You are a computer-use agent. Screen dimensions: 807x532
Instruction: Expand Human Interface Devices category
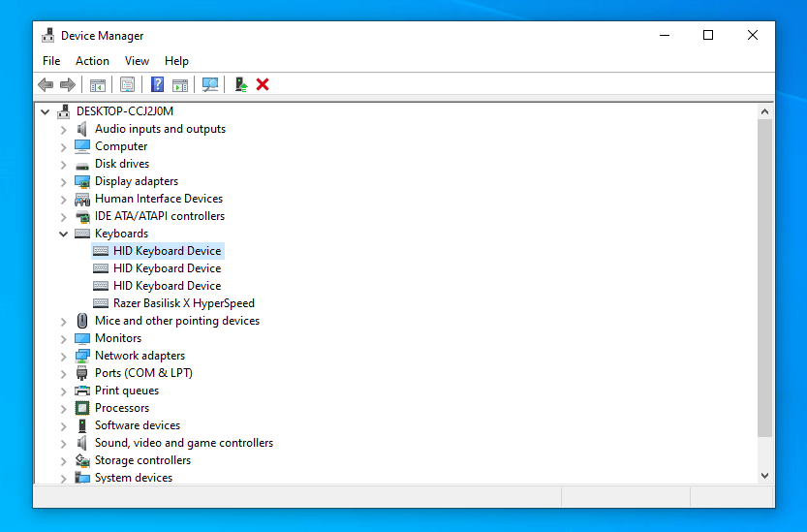63,200
